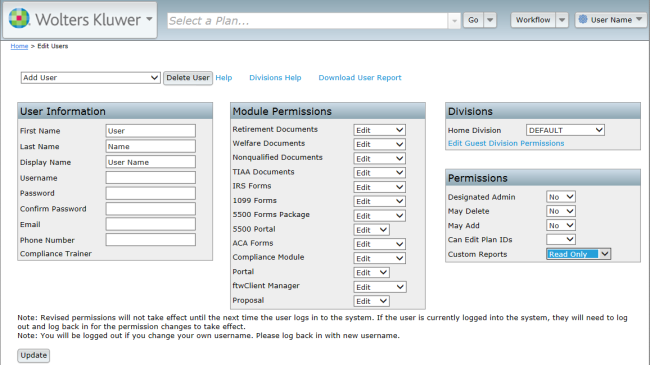Screen dimensions: 650x365
Task: Open 1099 Forms permission dropdown
Action: click(x=379, y=201)
